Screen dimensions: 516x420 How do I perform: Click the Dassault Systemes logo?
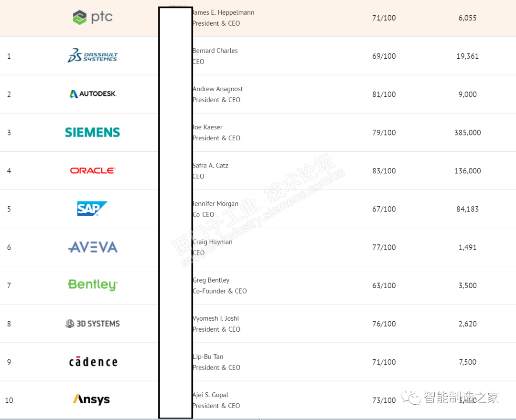point(93,56)
